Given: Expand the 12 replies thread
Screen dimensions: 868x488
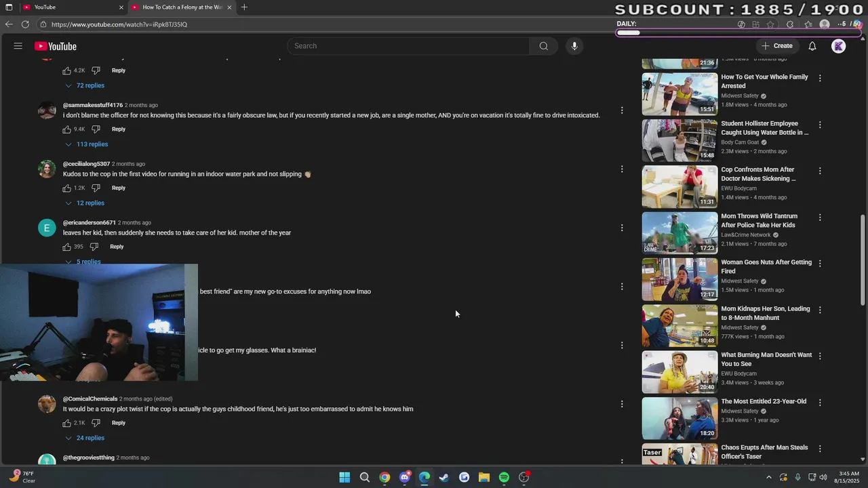Looking at the screenshot, I should [85, 203].
